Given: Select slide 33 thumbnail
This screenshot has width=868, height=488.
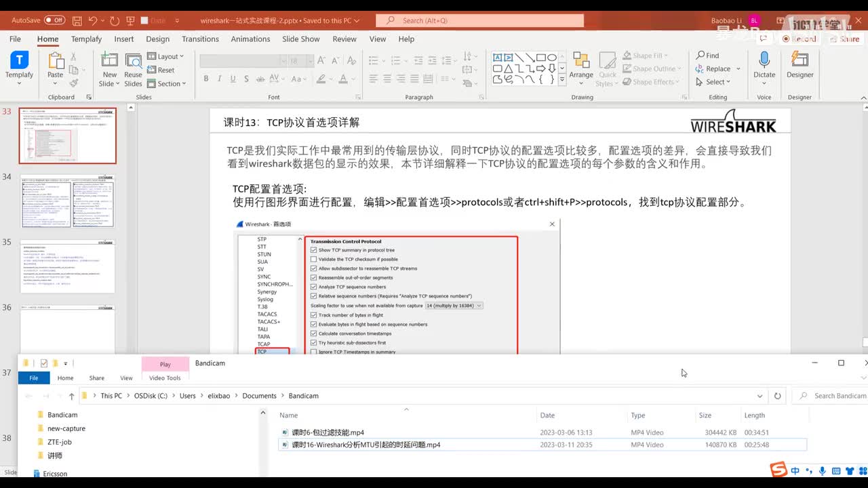Looking at the screenshot, I should pyautogui.click(x=67, y=136).
